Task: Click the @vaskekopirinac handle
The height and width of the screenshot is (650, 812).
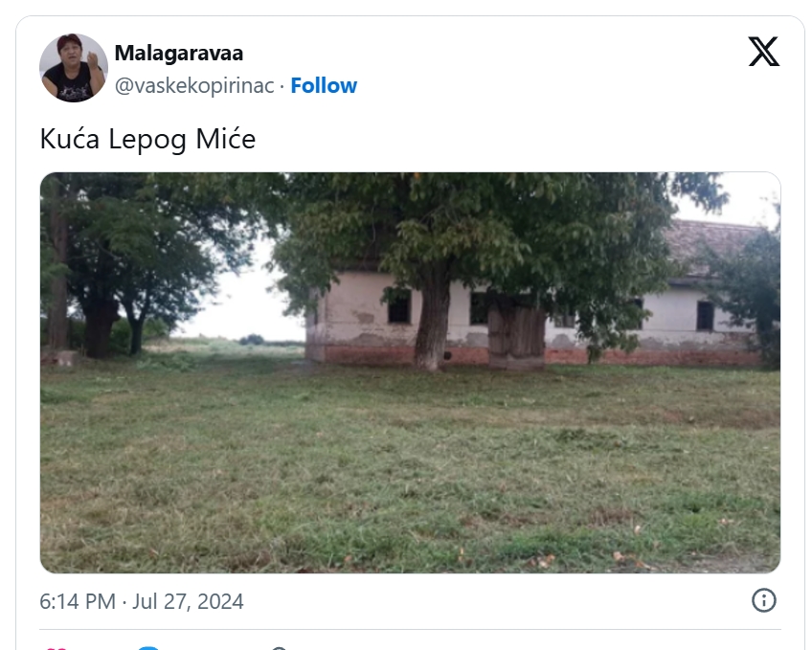Action: (x=194, y=85)
